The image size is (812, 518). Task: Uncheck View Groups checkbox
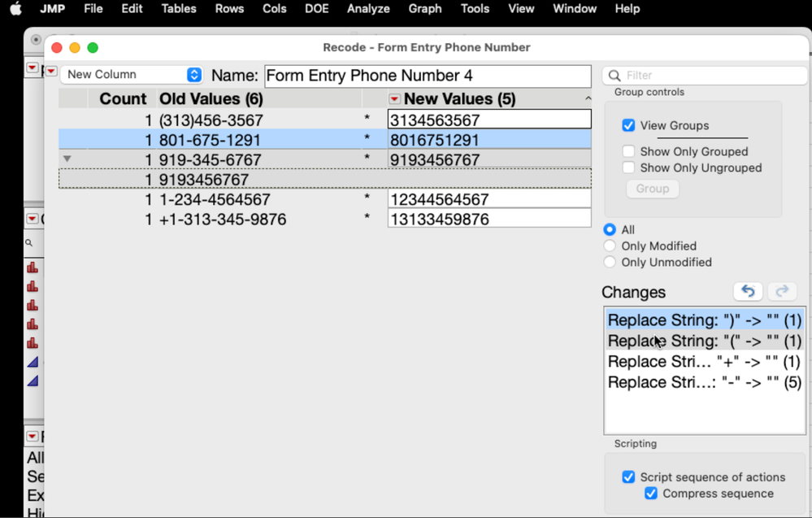(628, 125)
